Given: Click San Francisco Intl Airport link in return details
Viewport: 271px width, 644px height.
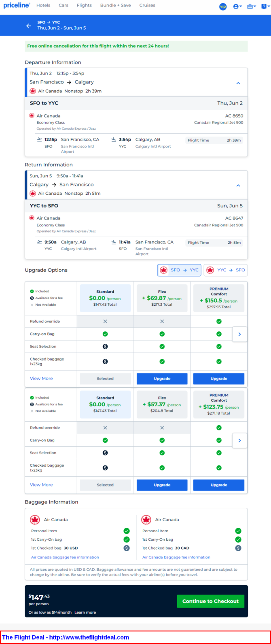Looking at the screenshot, I should pyautogui.click(x=152, y=251).
